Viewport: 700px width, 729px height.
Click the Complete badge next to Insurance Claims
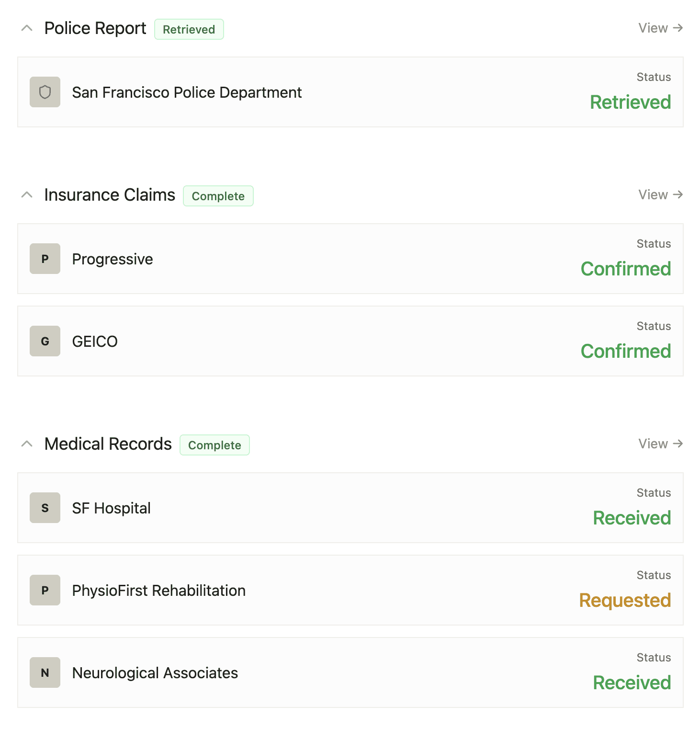[x=218, y=196]
